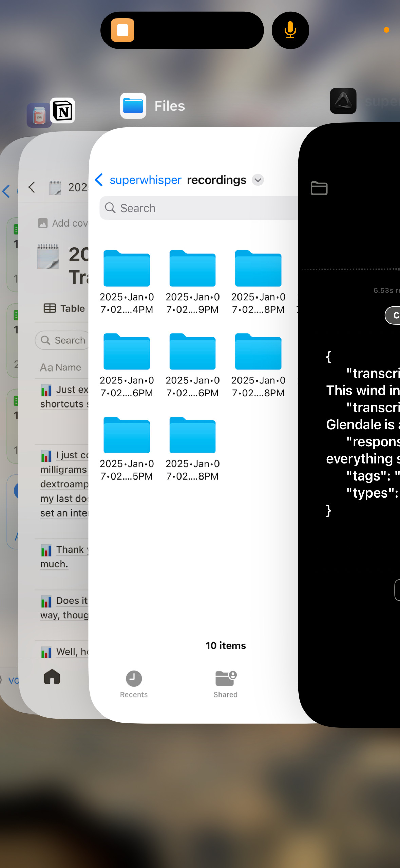Tap the Shared folder icon
Image resolution: width=400 pixels, height=868 pixels.
tap(226, 678)
